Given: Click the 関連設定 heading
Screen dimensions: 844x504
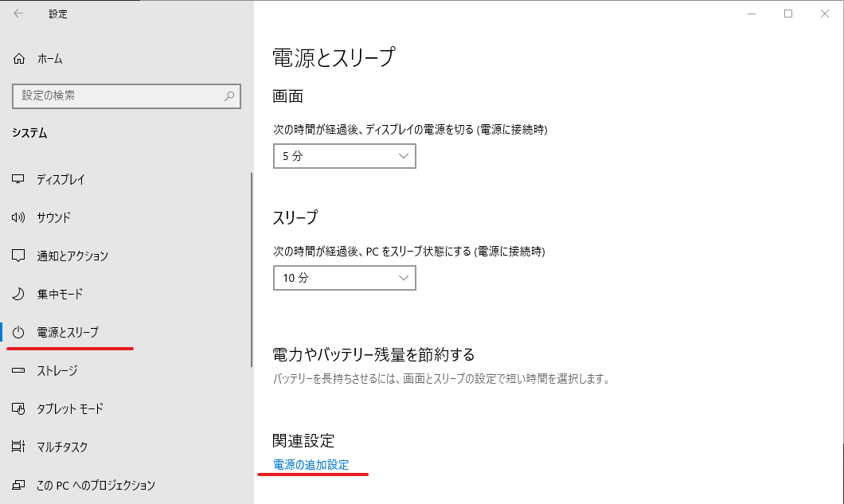Looking at the screenshot, I should point(303,441).
